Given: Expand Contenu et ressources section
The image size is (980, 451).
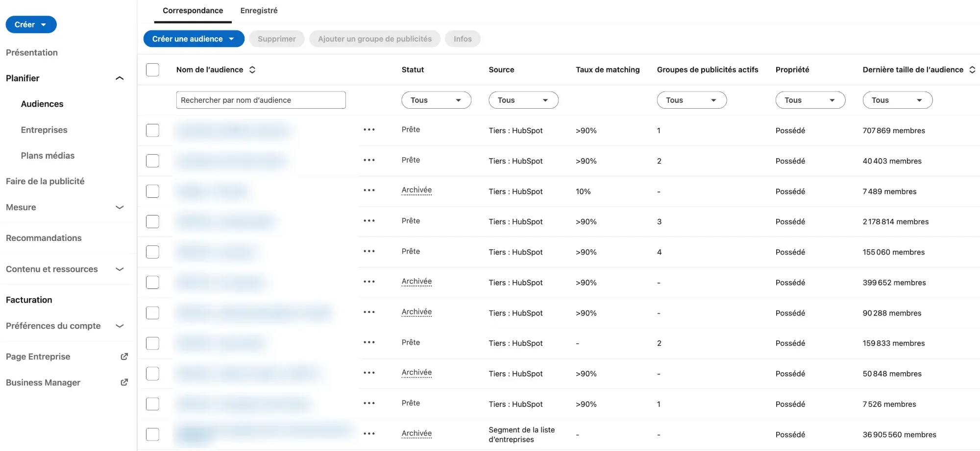Looking at the screenshot, I should click(x=119, y=269).
